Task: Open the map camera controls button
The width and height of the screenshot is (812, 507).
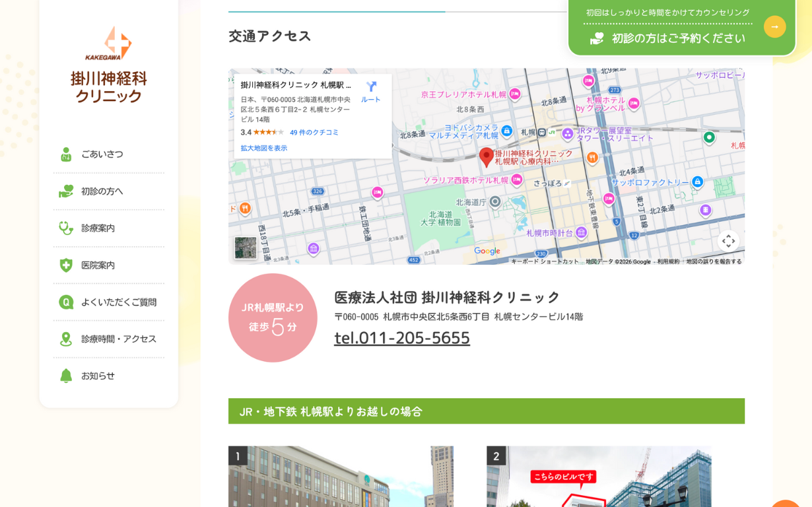Action: [x=727, y=241]
